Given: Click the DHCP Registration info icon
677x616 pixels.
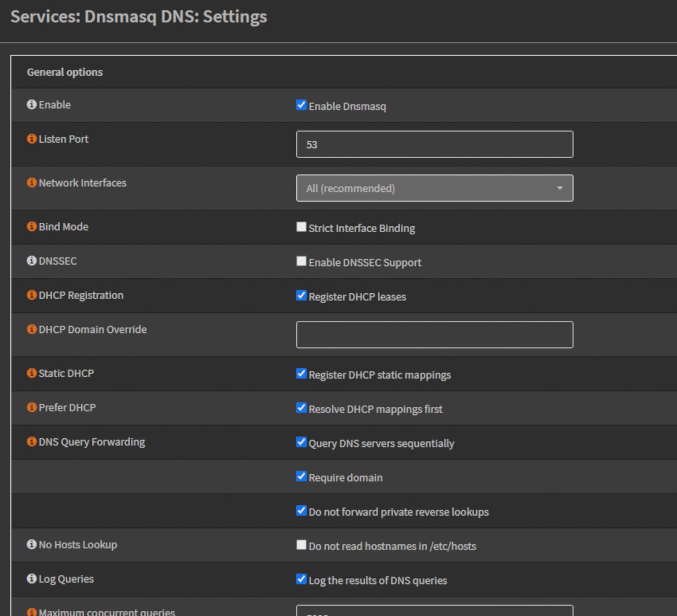Looking at the screenshot, I should click(31, 295).
